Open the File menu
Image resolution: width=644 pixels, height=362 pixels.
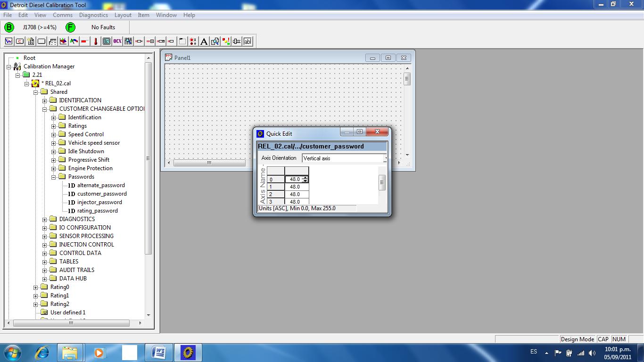tap(8, 15)
